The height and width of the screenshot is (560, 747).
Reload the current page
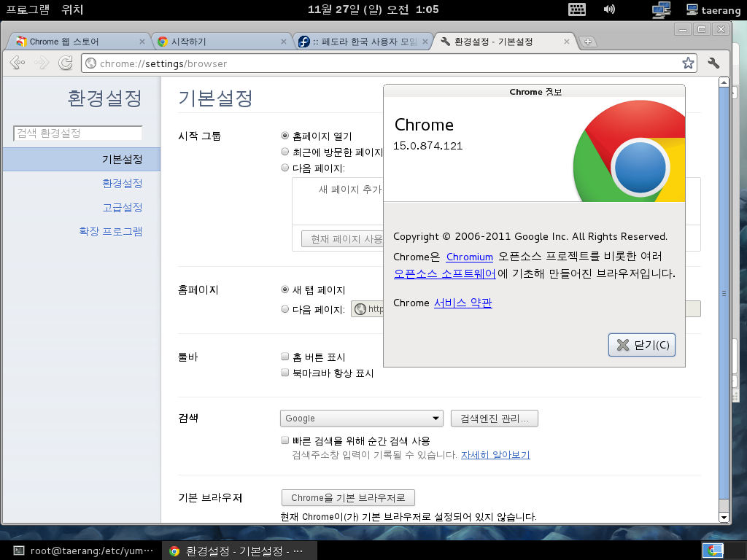point(66,63)
